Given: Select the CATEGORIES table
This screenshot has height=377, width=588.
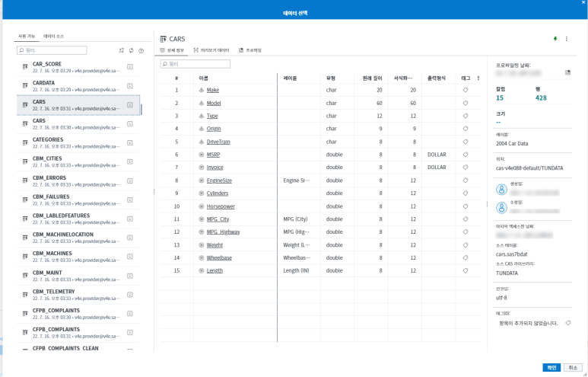Looking at the screenshot, I should click(x=78, y=142).
